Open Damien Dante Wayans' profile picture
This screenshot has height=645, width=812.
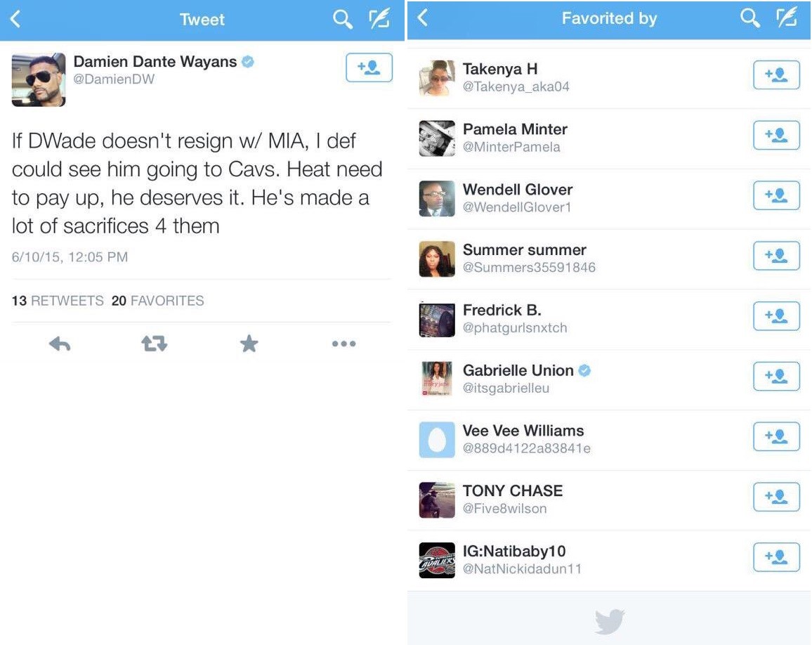click(39, 79)
